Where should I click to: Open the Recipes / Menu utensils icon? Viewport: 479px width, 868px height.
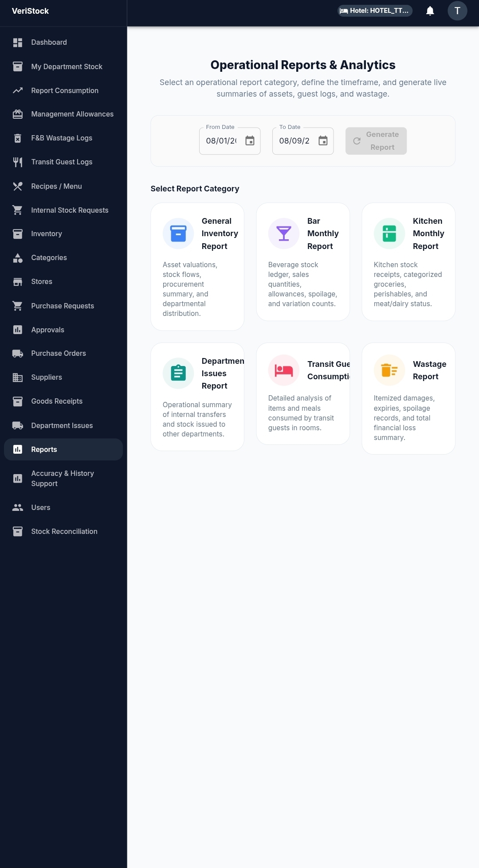pos(18,187)
